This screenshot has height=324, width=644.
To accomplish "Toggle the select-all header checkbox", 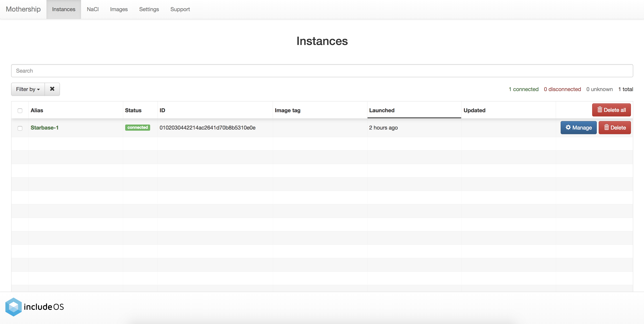I will (20, 110).
